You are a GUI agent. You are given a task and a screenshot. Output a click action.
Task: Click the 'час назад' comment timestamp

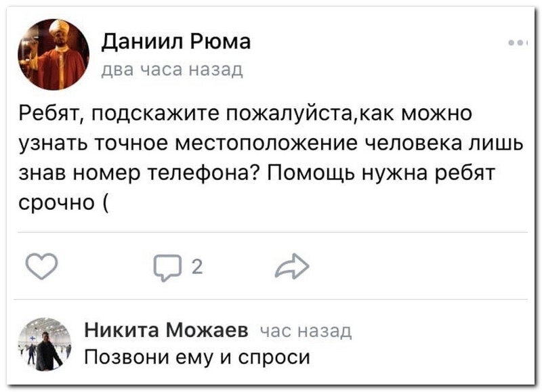pyautogui.click(x=306, y=331)
